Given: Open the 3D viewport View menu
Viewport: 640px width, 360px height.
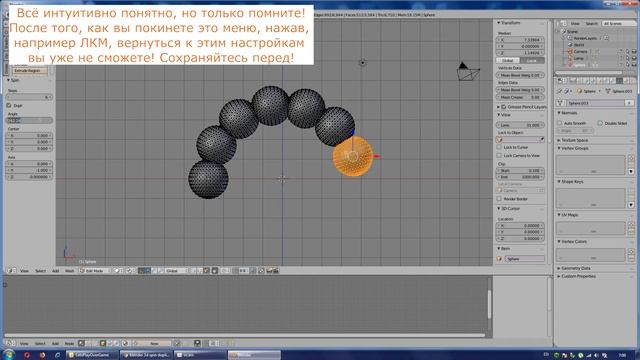Looking at the screenshot, I should coord(24,271).
